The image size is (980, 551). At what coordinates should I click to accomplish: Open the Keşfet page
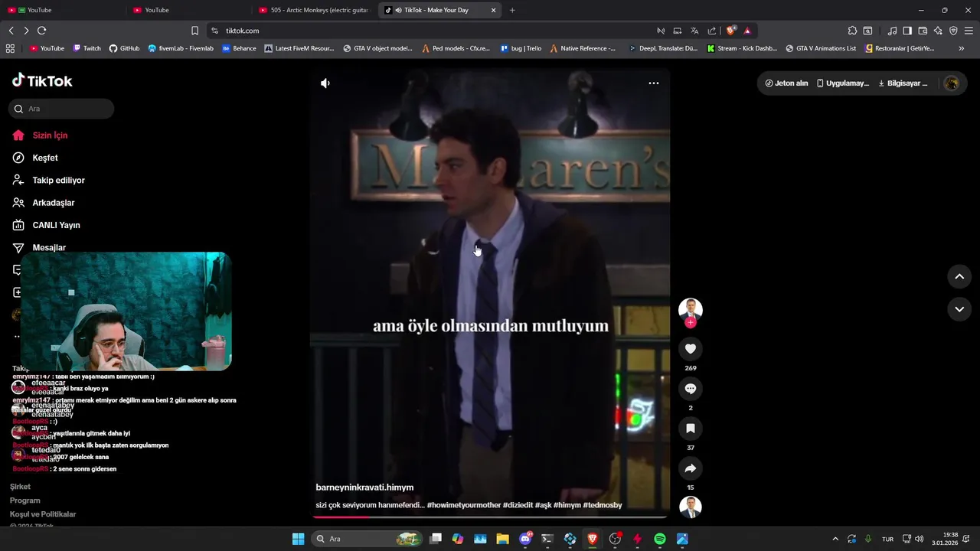[x=45, y=158]
